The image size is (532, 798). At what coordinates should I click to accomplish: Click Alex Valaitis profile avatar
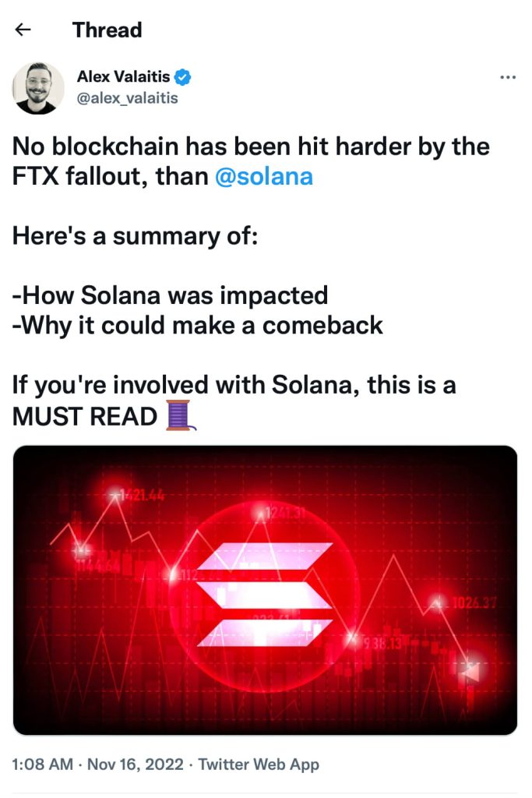click(x=38, y=89)
